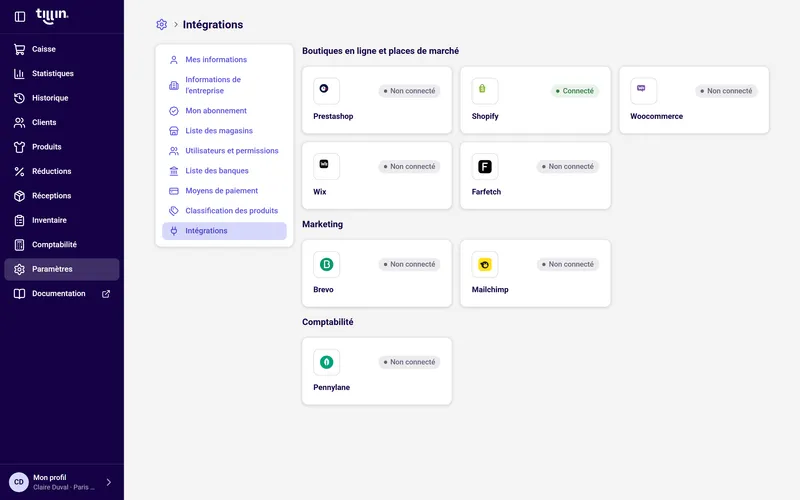Screen dimensions: 800x500
Task: Click the Comptabilité section heading
Action: pos(328,322)
